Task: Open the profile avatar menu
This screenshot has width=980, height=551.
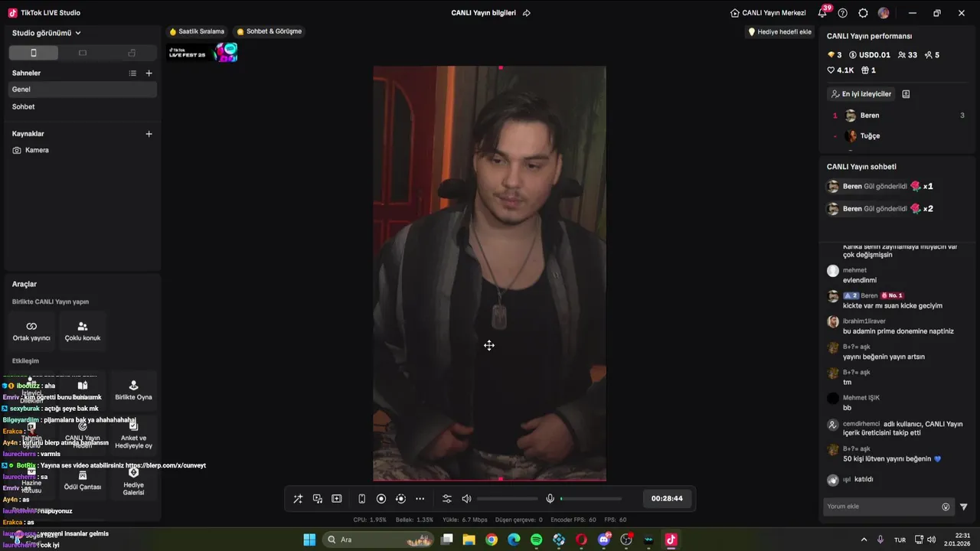Action: coord(884,13)
